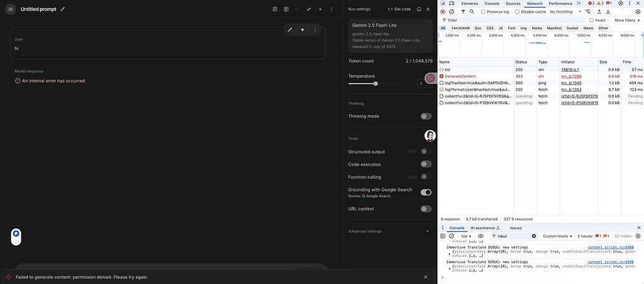Image resolution: width=644 pixels, height=284 pixels.
Task: Filter requests by Fetch/XHR type
Action: pos(460,28)
